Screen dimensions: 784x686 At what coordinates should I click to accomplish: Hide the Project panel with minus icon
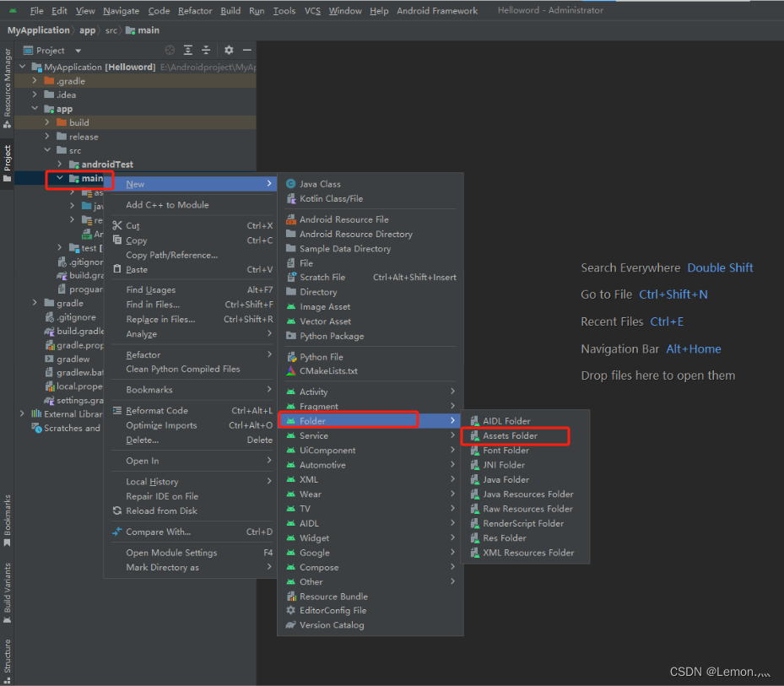[246, 50]
